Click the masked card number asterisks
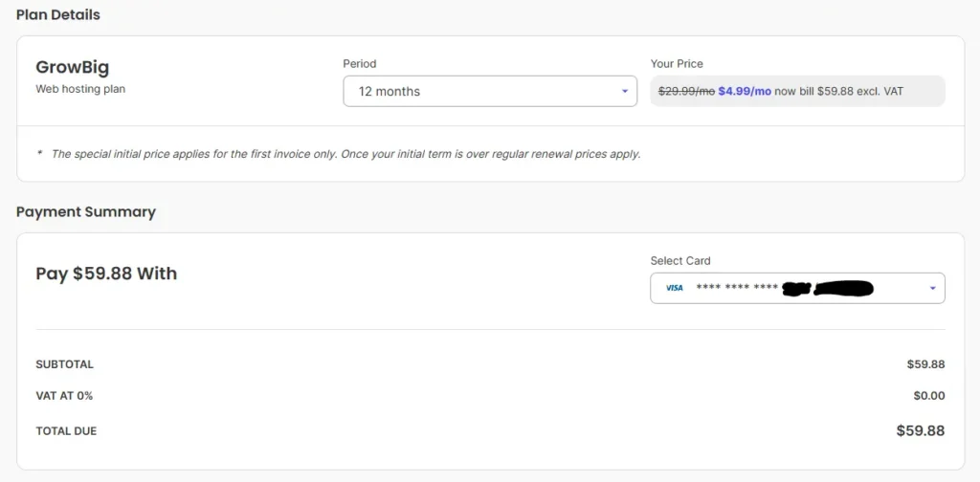980x482 pixels. pos(737,288)
